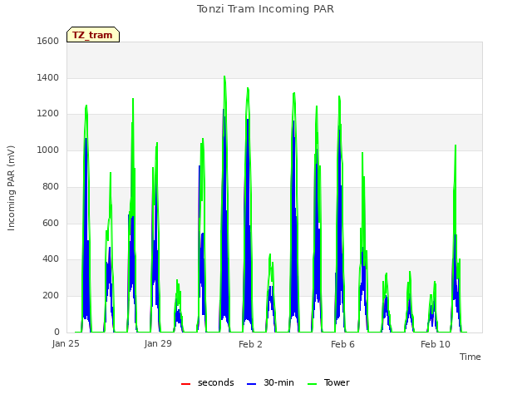Viewport: 532px width, 399px height.
Task: Click the 1400 y-axis tick label
Action: coord(48,77)
